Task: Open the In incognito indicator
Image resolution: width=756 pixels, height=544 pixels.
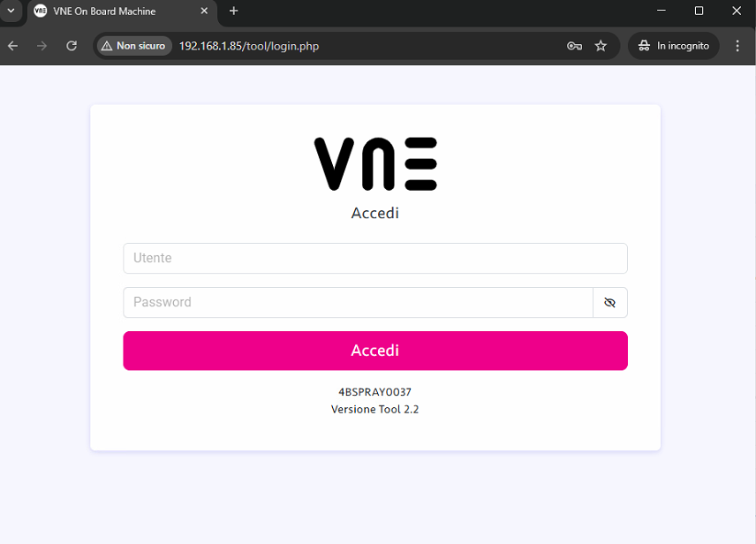Action: tap(674, 46)
